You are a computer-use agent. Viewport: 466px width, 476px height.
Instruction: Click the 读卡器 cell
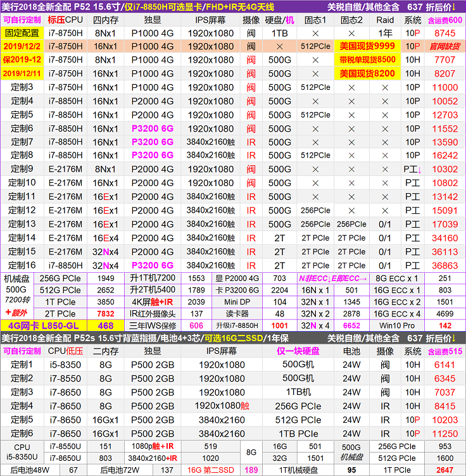point(237,313)
